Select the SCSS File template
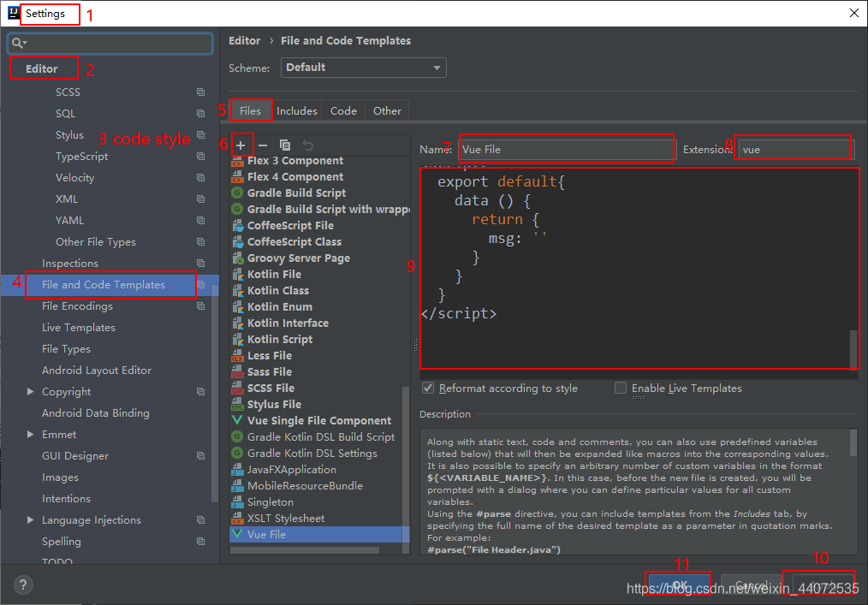Screen dimensions: 868x605 point(271,388)
